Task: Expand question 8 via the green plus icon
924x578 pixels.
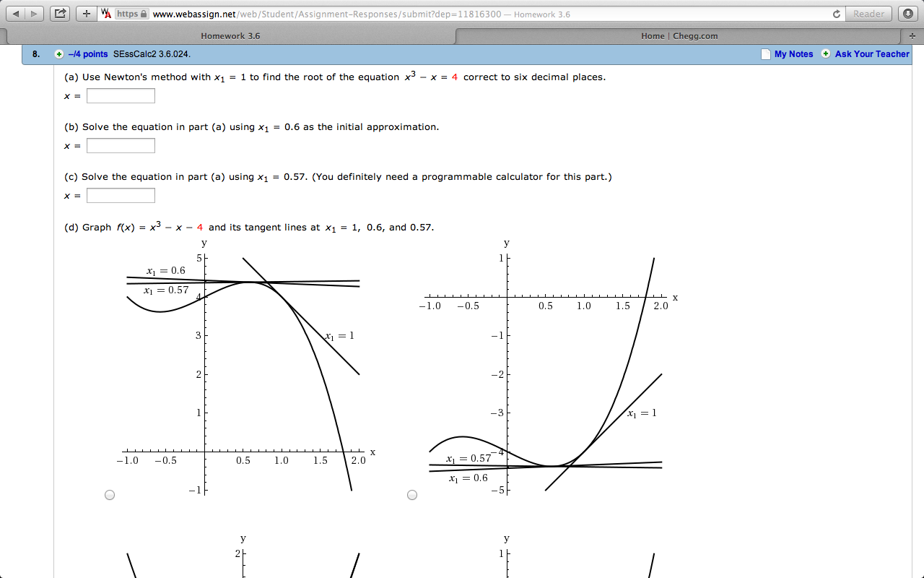Action: click(x=58, y=53)
